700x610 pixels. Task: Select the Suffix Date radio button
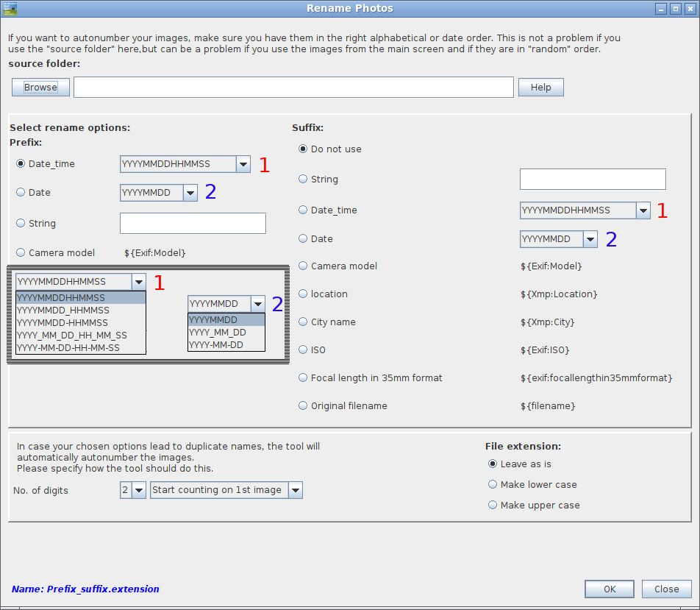[303, 238]
